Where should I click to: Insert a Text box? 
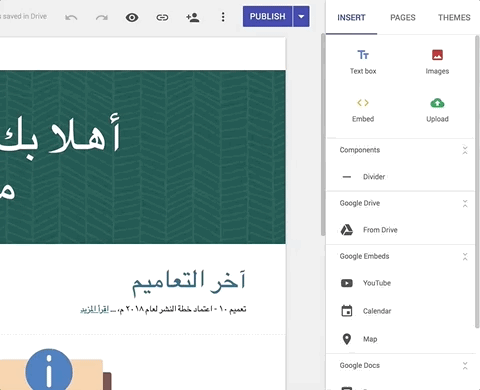(x=363, y=62)
